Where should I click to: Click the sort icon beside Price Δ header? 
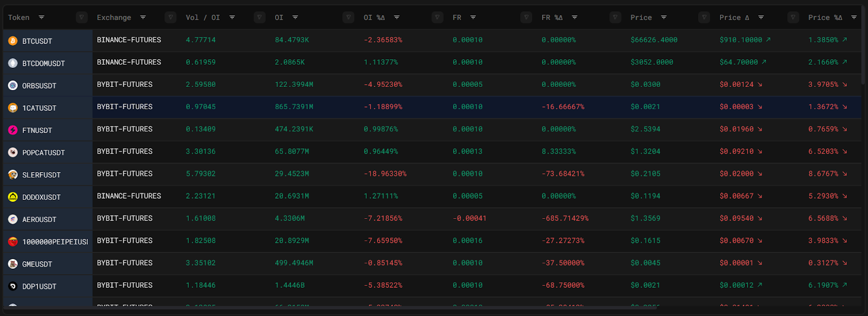tap(761, 17)
